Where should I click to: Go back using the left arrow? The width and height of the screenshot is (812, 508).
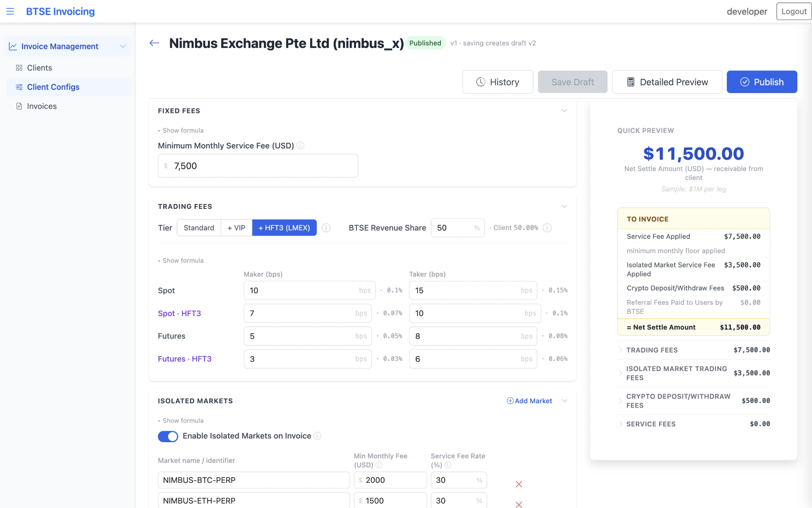[x=154, y=43]
